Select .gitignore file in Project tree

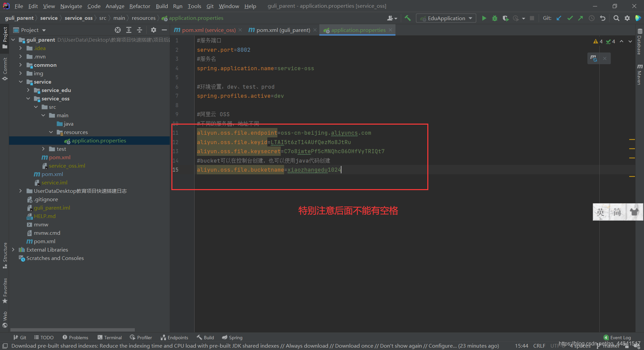click(x=46, y=199)
